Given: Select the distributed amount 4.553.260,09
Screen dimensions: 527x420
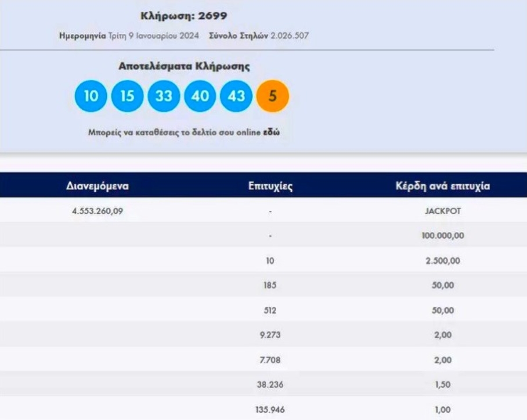Looking at the screenshot, I should [x=97, y=211].
